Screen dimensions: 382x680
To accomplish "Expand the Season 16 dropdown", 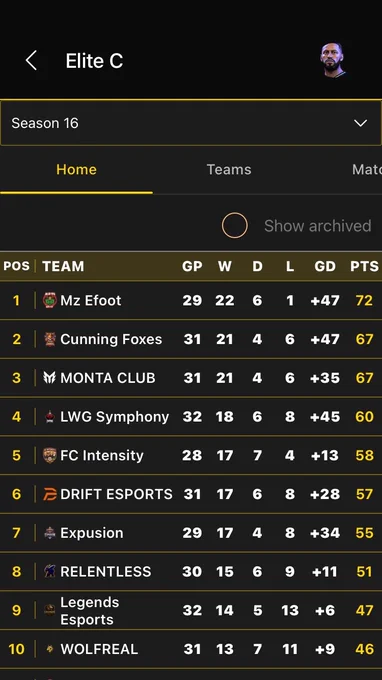I will pyautogui.click(x=191, y=123).
